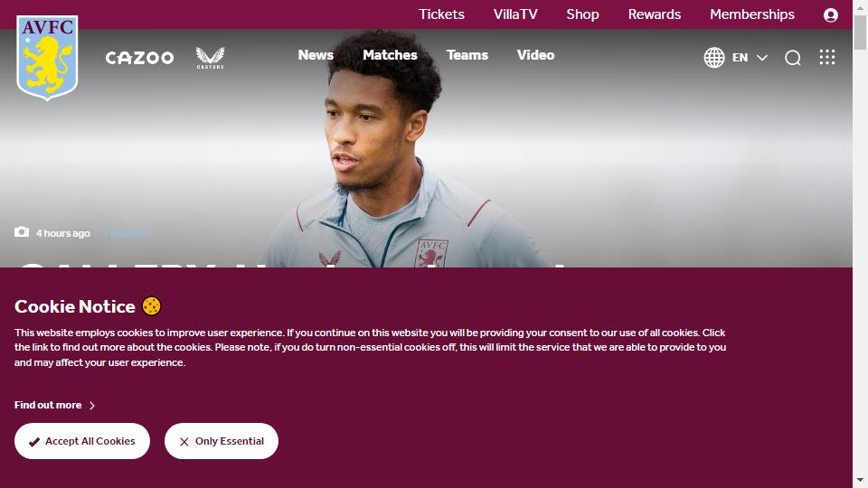Click the globe language icon
Viewport: 868px width, 488px height.
click(714, 58)
